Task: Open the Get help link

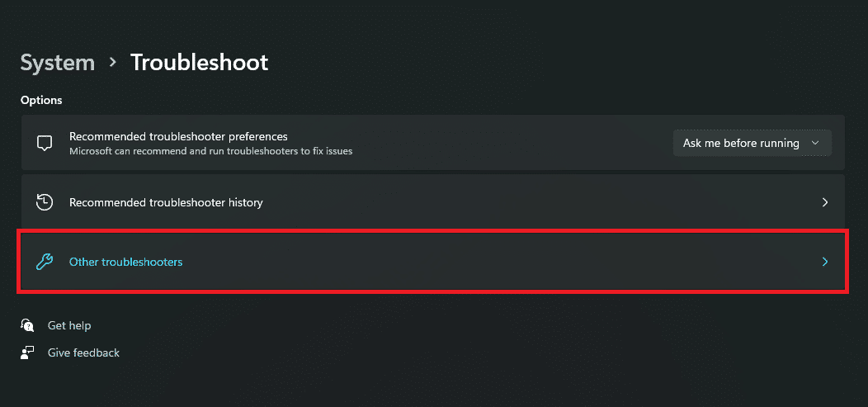Action: click(69, 325)
